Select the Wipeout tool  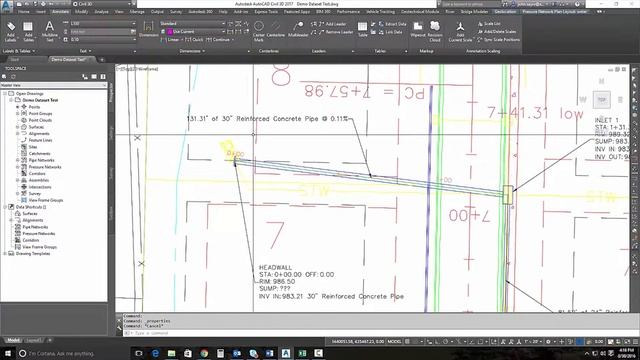point(418,30)
